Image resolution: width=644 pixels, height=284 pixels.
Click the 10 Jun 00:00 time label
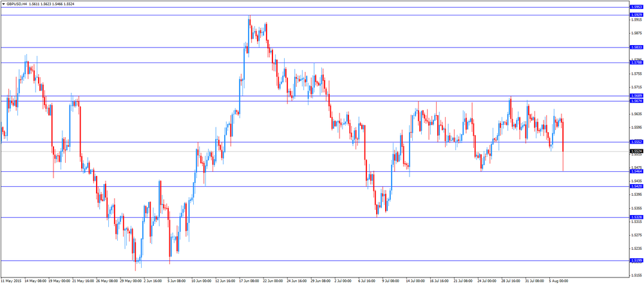pos(201,281)
